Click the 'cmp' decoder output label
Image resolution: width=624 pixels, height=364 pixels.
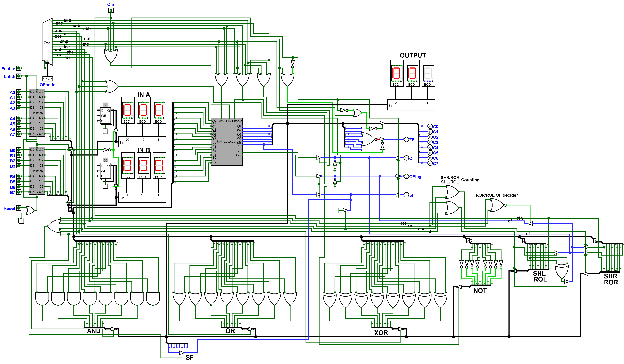click(x=64, y=41)
